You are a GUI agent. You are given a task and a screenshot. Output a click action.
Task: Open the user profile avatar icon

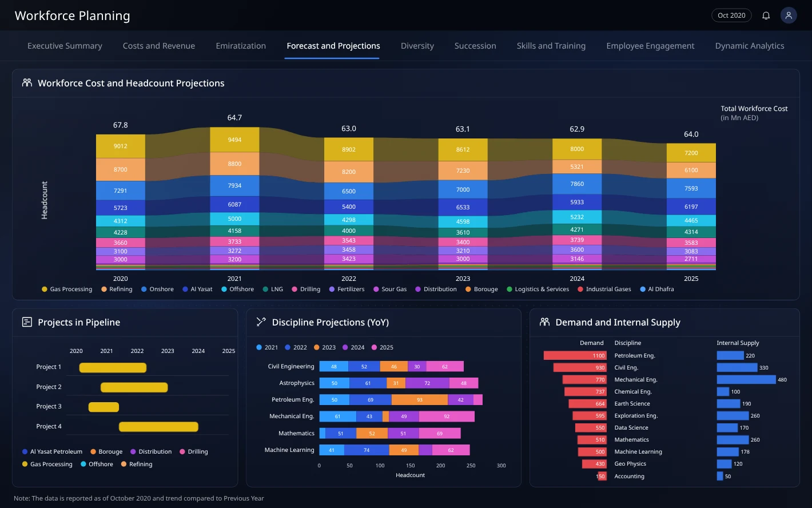click(x=789, y=15)
